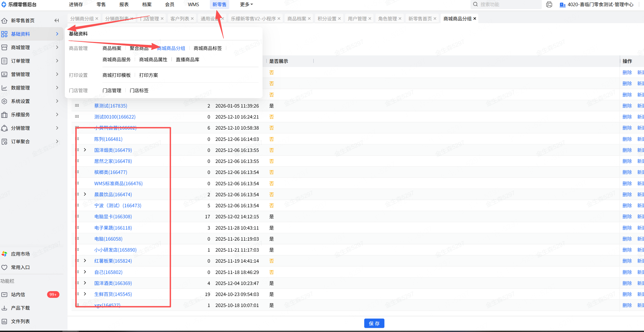Click the 站内信 mail icon

tap(5, 295)
